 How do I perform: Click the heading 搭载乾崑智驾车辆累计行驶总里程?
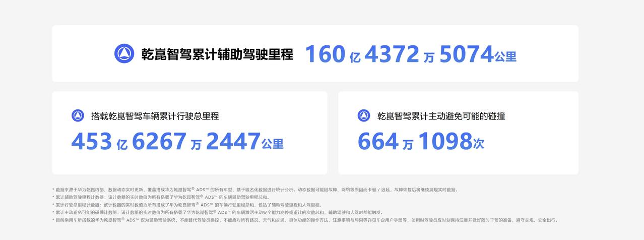(x=155, y=116)
